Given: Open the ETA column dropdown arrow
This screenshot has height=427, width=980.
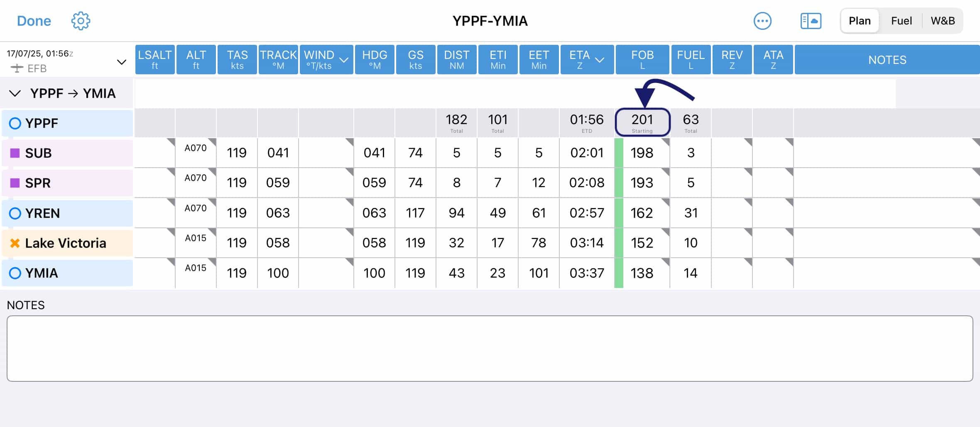Looking at the screenshot, I should click(599, 60).
